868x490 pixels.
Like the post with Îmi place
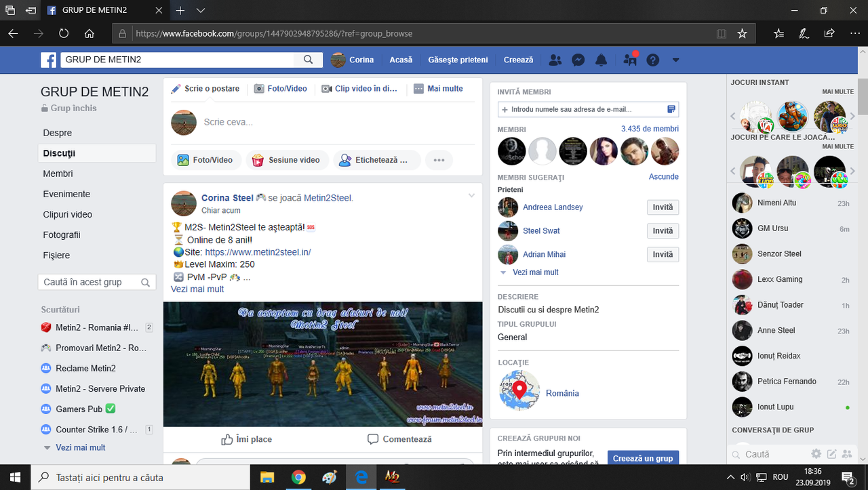point(247,439)
